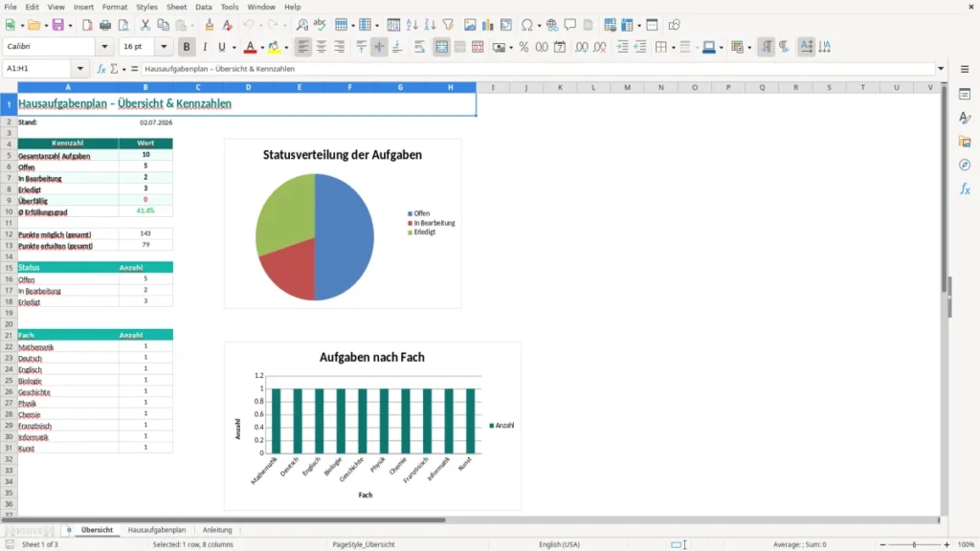Cut selection with the scissors icon
Image resolution: width=980 pixels, height=551 pixels.
[145, 25]
